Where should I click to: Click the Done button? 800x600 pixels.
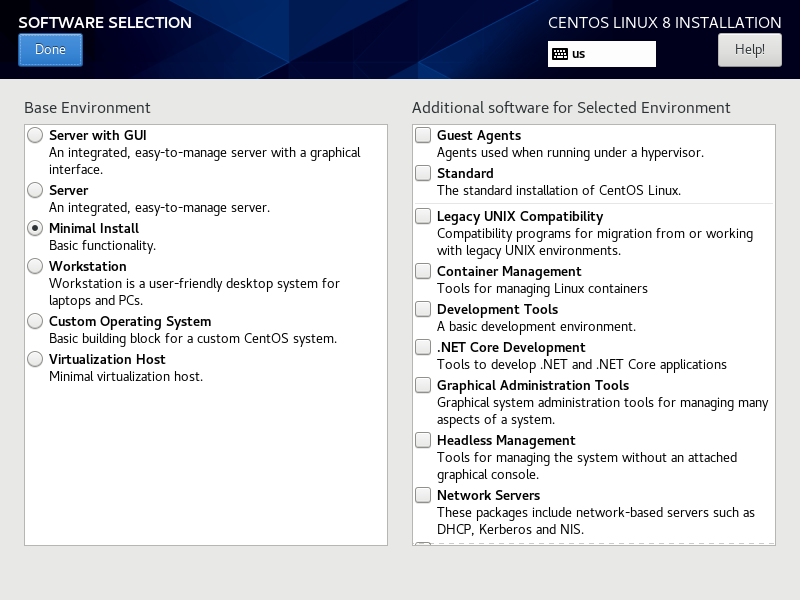click(50, 50)
